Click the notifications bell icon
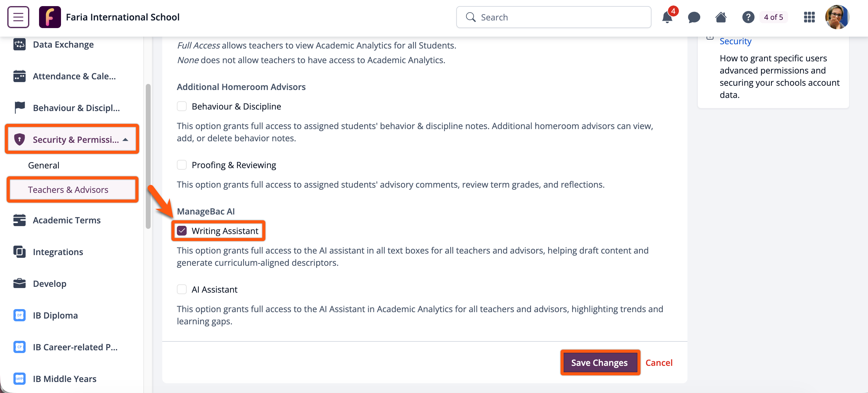868x393 pixels. (667, 17)
